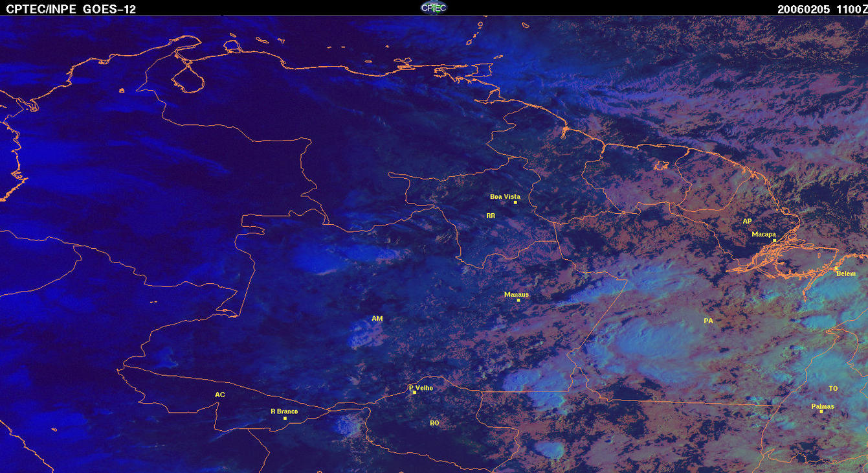Click the AC state label

[x=220, y=395]
